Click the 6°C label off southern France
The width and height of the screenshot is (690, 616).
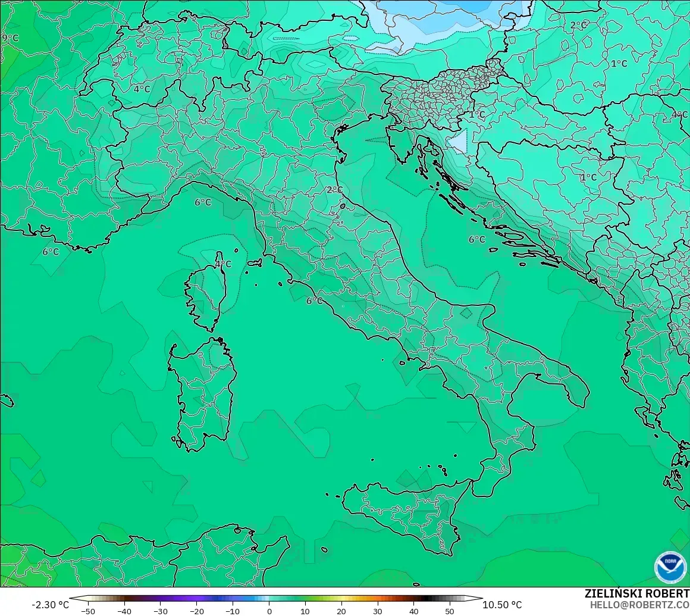tap(51, 252)
